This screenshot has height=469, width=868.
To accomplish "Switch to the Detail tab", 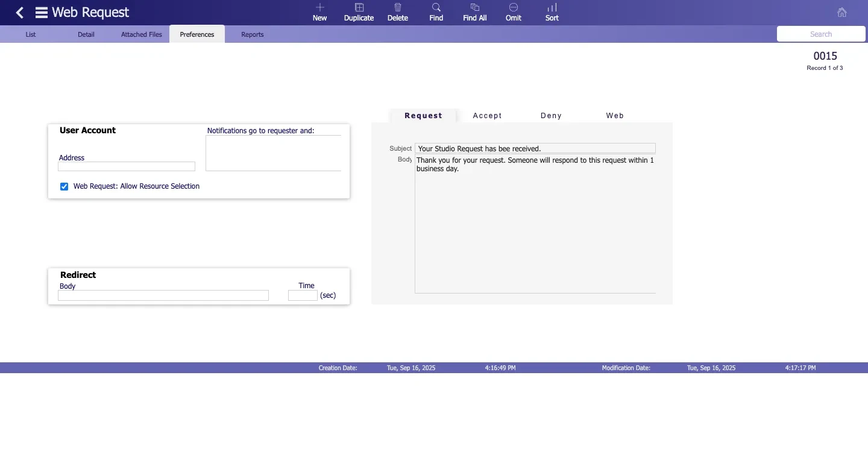I will 86,34.
